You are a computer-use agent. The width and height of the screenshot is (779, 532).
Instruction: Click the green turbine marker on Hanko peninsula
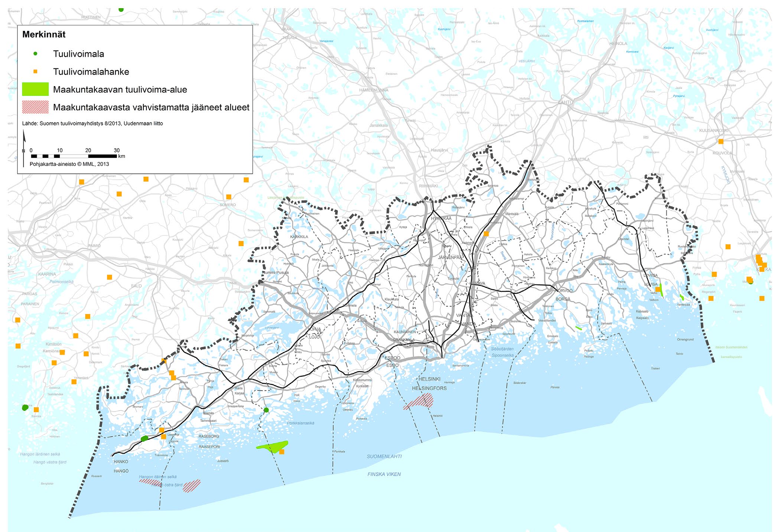pyautogui.click(x=144, y=438)
